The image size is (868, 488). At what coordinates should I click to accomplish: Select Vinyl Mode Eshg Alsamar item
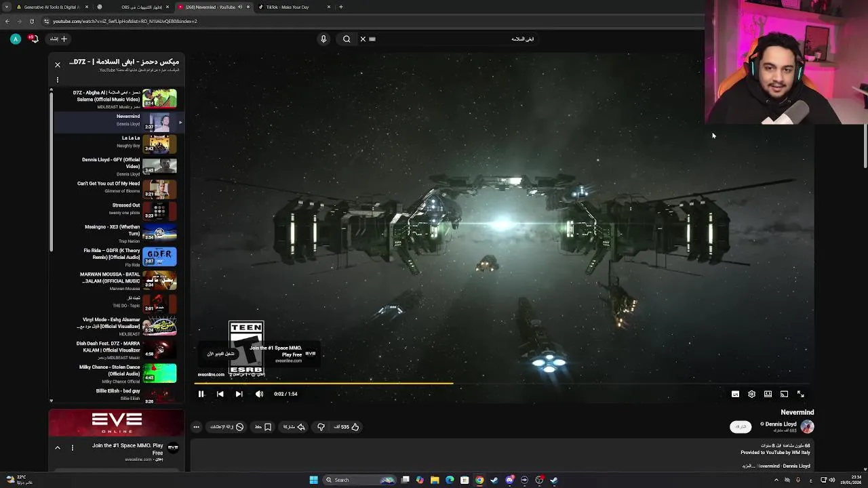click(x=117, y=326)
